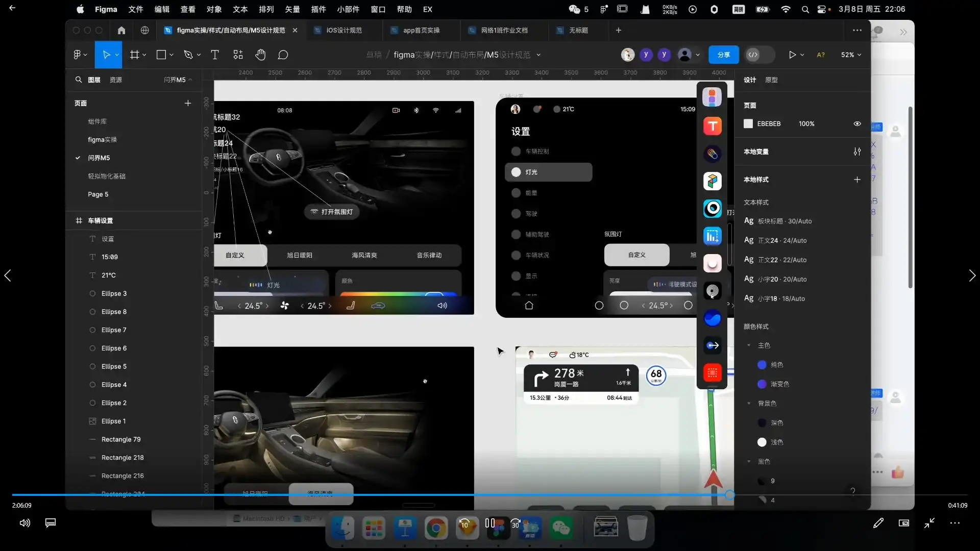The width and height of the screenshot is (980, 551).
Task: Select the Hand tool
Action: coord(260,55)
